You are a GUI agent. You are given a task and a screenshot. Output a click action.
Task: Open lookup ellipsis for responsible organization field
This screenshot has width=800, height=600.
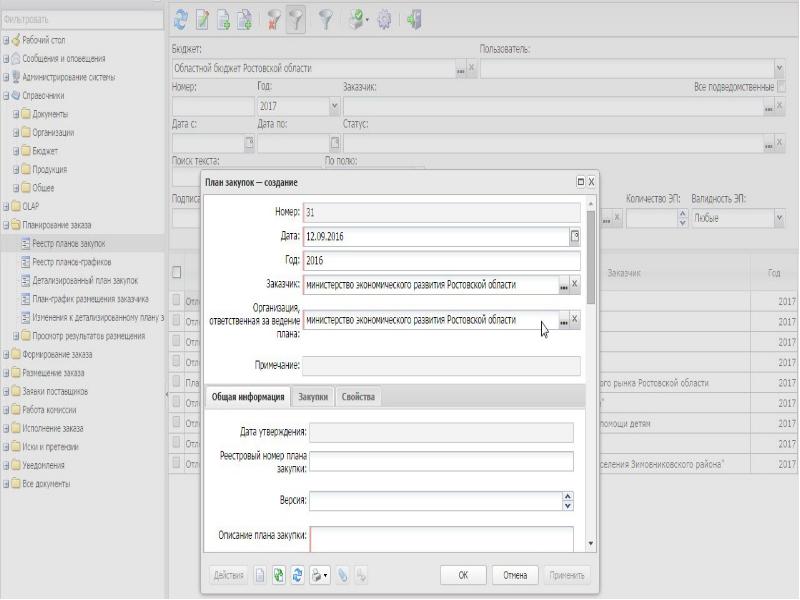coord(563,320)
